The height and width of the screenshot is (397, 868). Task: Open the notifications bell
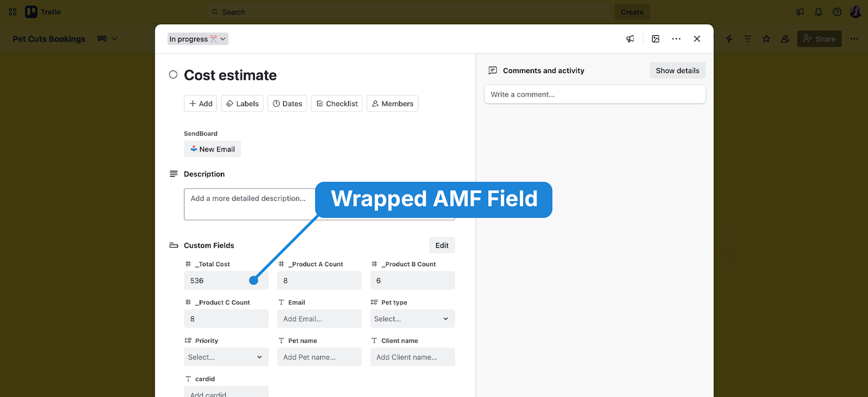819,12
